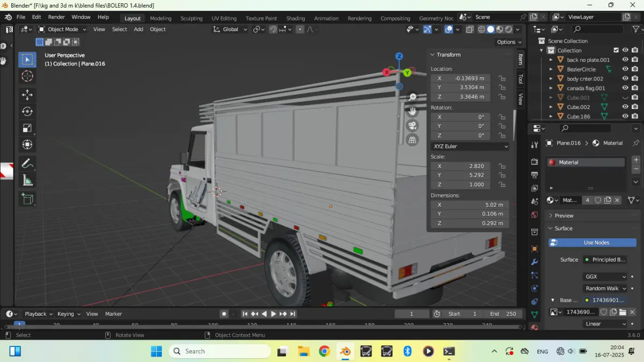Screen dimensions: 644x362
Task: Click the Windows taskbar Search box
Action: point(219,351)
